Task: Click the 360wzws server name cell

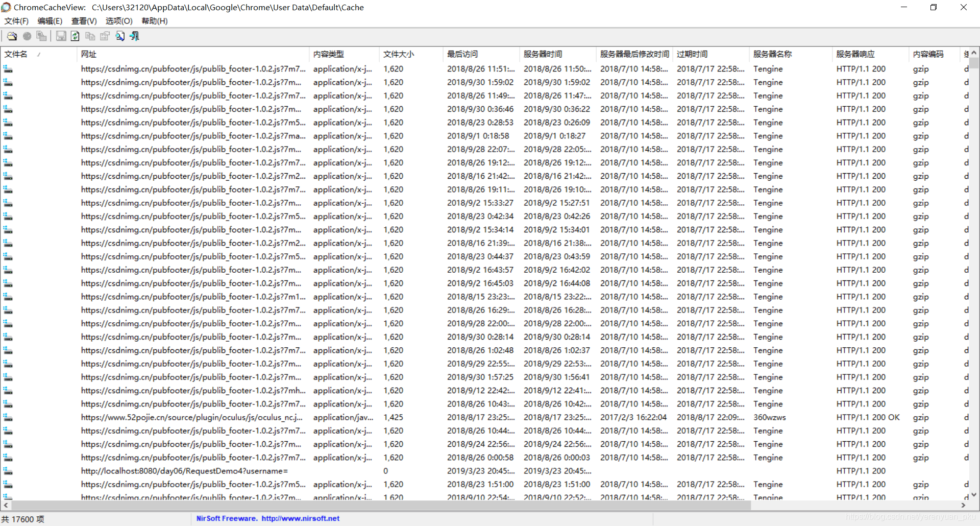Action: point(770,417)
